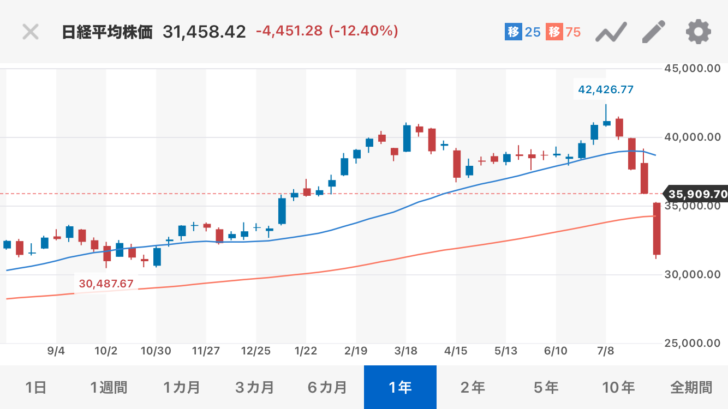
Task: Select the active 1年 period tab
Action: pos(400,387)
